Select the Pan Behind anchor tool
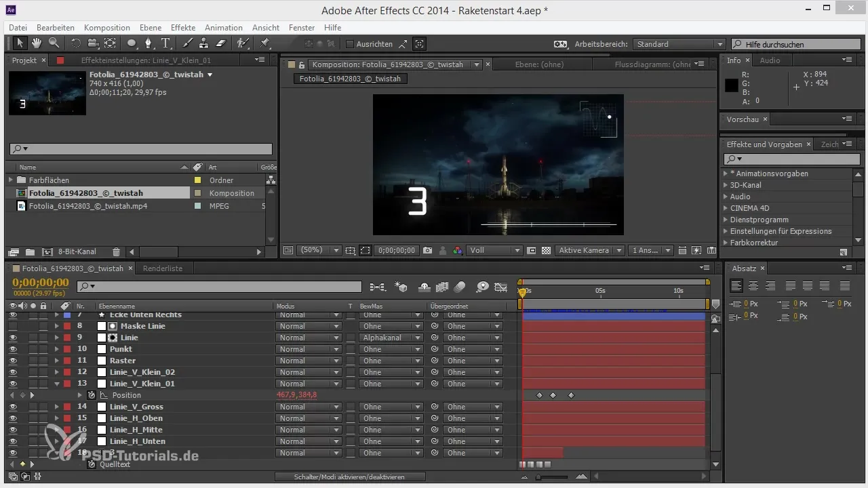 click(x=110, y=43)
